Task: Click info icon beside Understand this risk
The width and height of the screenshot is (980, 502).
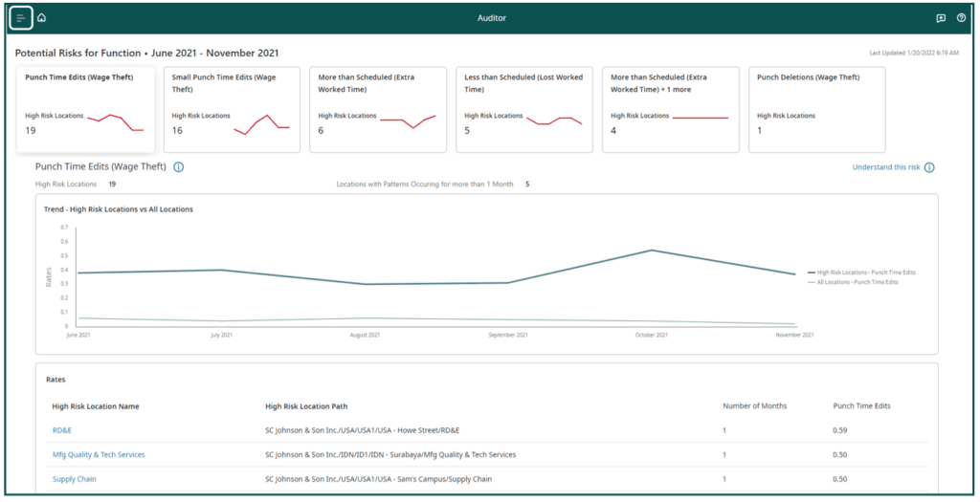Action: point(929,167)
